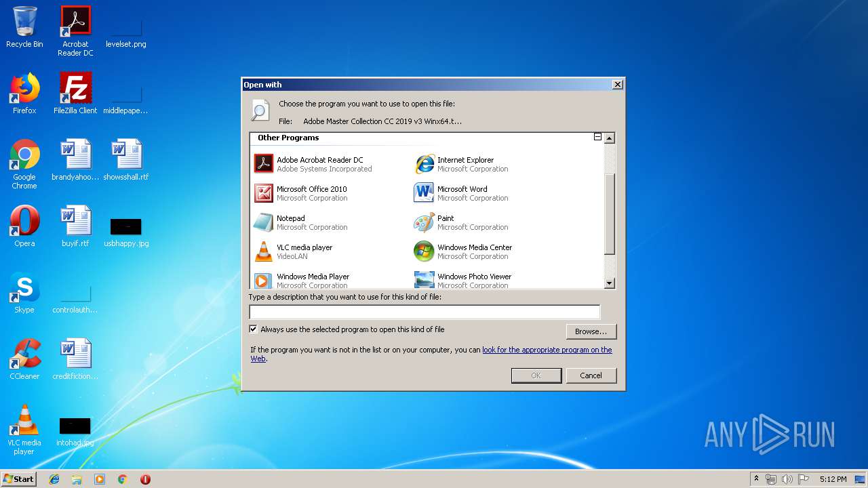Image resolution: width=868 pixels, height=488 pixels.
Task: Select showsshall.rtf desktop file
Action: pyautogui.click(x=126, y=160)
